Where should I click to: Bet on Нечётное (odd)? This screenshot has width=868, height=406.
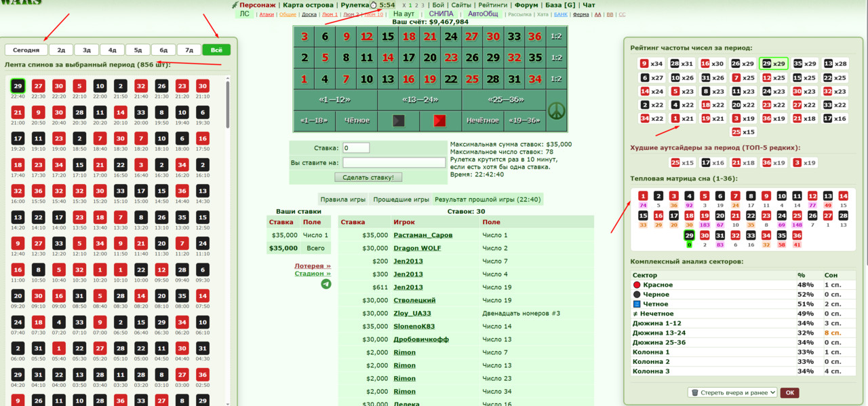pos(483,120)
